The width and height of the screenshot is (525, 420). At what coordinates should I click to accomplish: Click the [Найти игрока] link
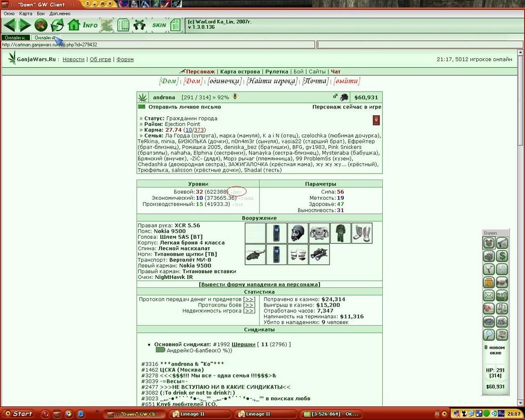click(272, 81)
